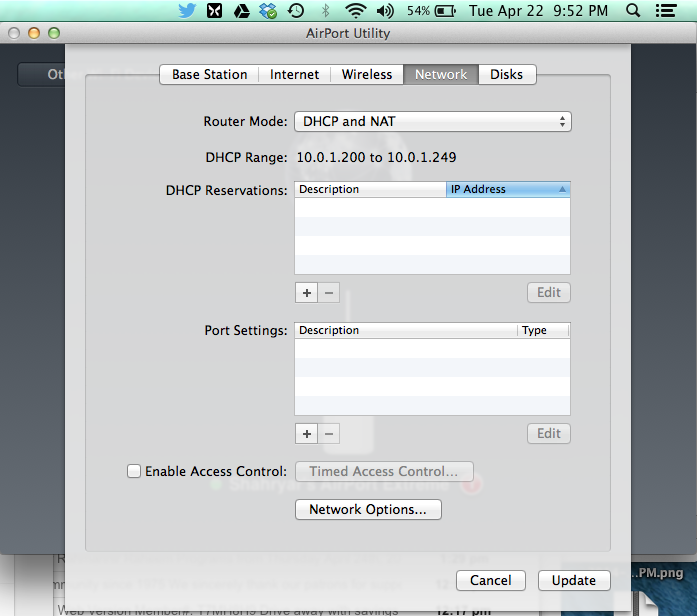Click Port Settings Type column header
This screenshot has width=697, height=616.
tap(544, 330)
